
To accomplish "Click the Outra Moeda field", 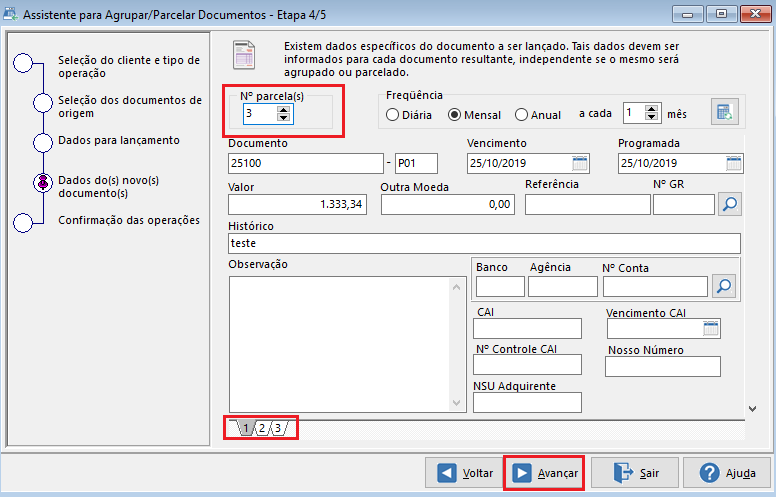I will tap(448, 204).
